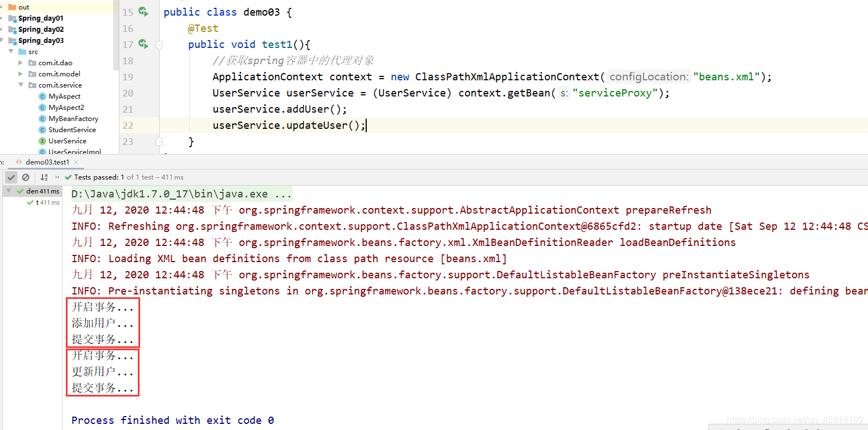This screenshot has height=430, width=868.
Task: Collapse the den test node arrow
Action: point(8,191)
